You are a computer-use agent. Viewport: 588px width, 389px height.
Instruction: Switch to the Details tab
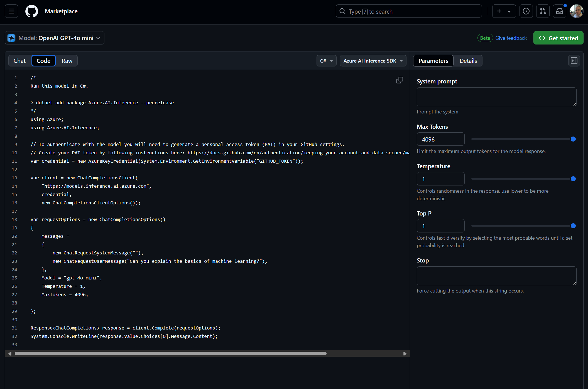pyautogui.click(x=468, y=61)
